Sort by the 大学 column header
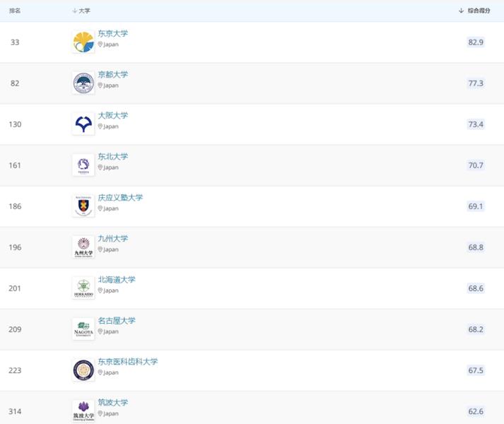Image resolution: width=504 pixels, height=424 pixels. (81, 11)
